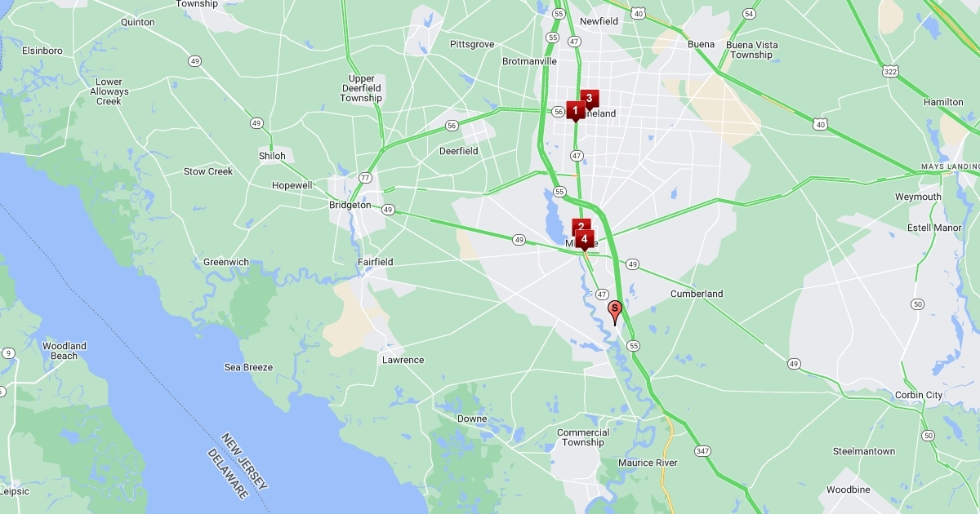Click the Maurice River label
Viewport: 980px width, 514px height.
(x=648, y=463)
